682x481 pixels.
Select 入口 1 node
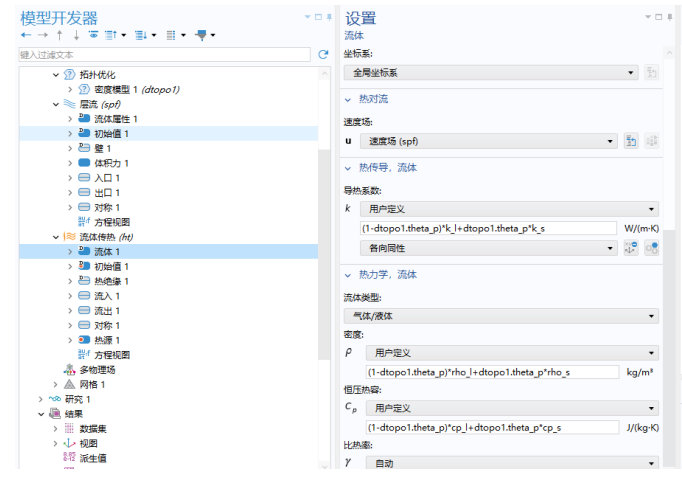click(x=107, y=178)
